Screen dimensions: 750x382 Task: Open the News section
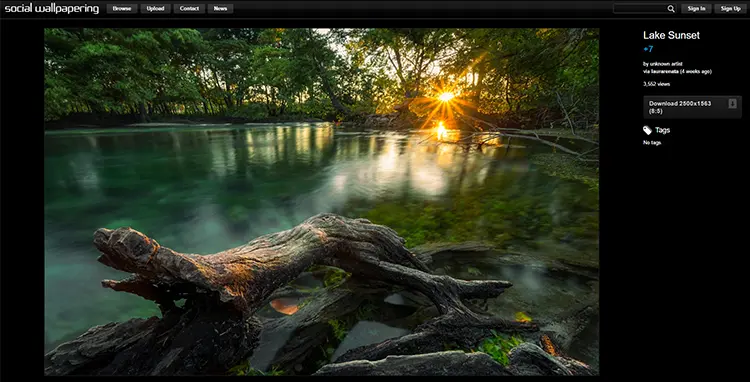click(x=221, y=9)
